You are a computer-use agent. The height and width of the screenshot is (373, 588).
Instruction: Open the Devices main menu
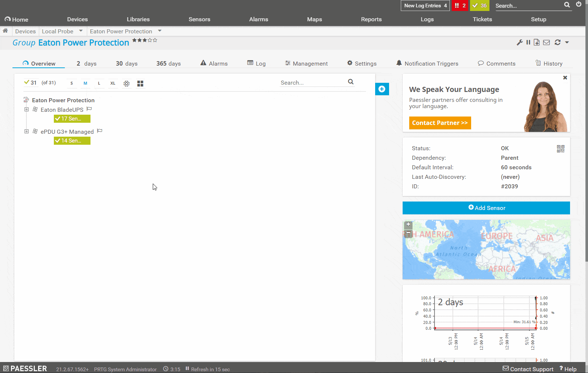click(77, 19)
